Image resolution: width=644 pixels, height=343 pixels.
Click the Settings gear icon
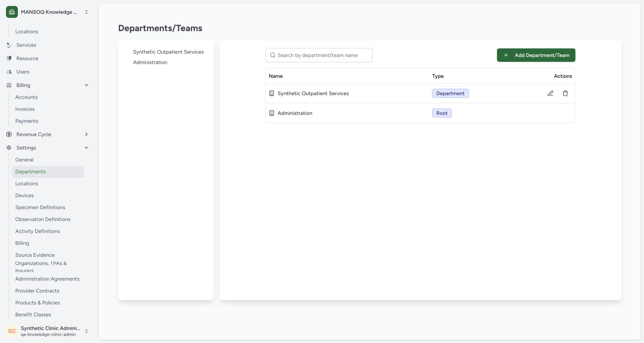tap(9, 148)
